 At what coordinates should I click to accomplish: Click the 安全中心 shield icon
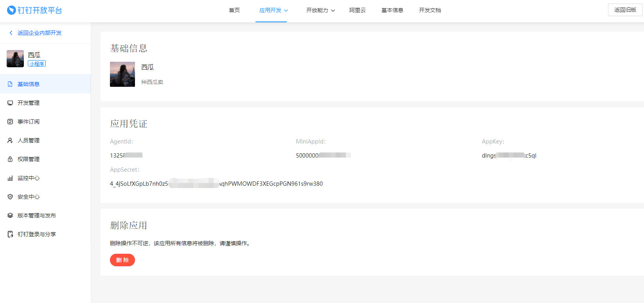[10, 197]
